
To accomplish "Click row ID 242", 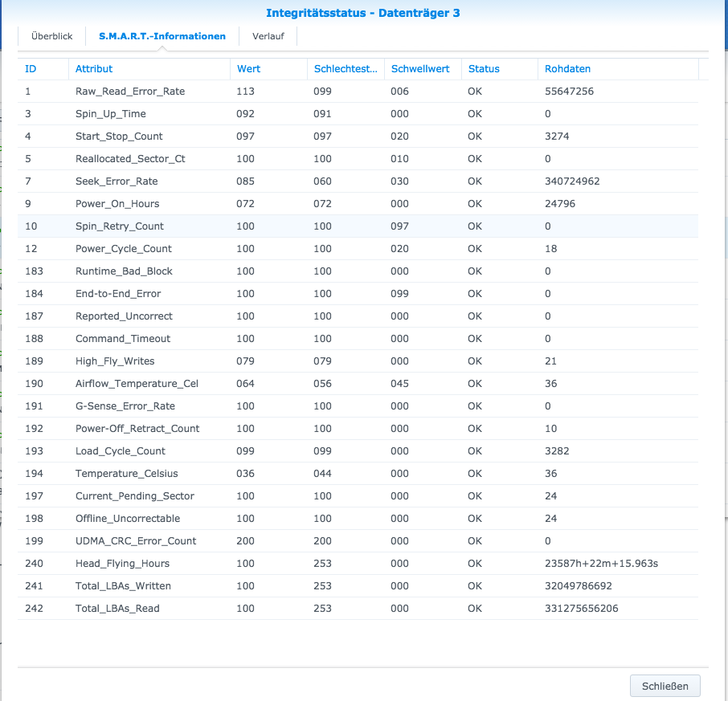I will pos(34,609).
